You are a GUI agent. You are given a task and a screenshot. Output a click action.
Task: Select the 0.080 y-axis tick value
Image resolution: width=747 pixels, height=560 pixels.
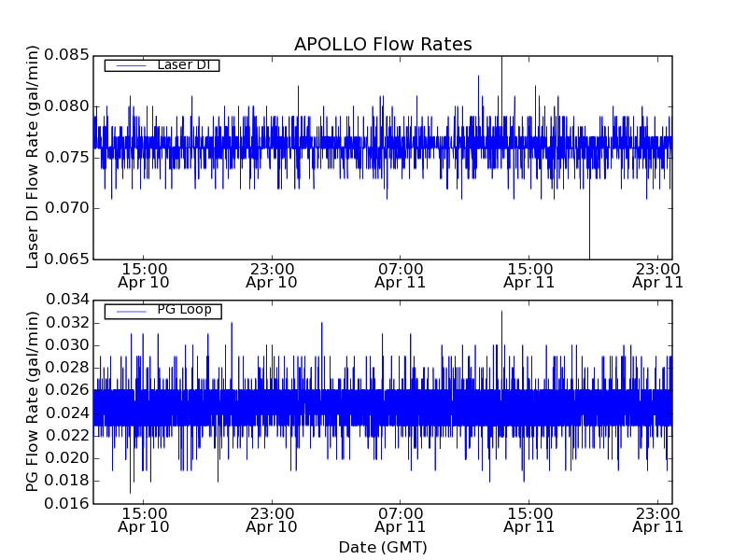click(66, 106)
